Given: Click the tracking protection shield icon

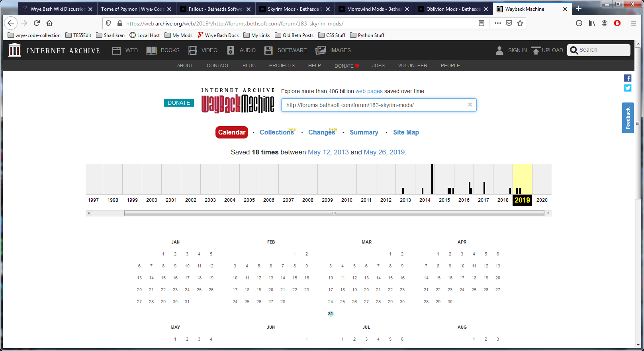Looking at the screenshot, I should [108, 23].
